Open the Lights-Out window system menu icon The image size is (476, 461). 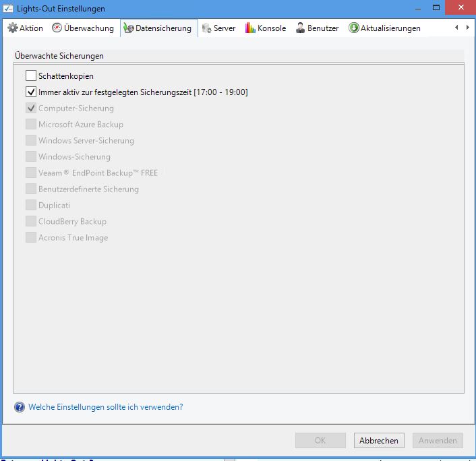[x=8, y=9]
